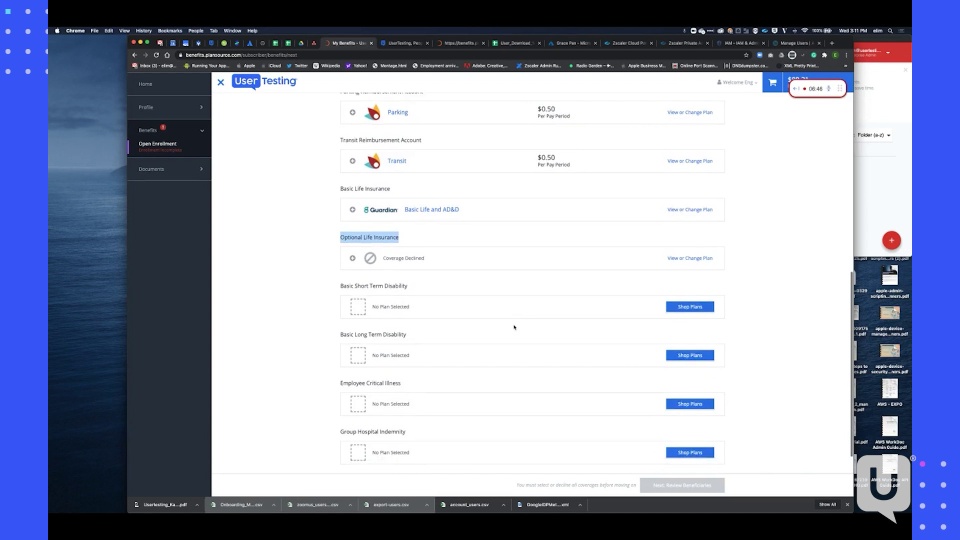Expand the Coverage Declined row toggle
This screenshot has height=540, width=960.
click(x=353, y=258)
